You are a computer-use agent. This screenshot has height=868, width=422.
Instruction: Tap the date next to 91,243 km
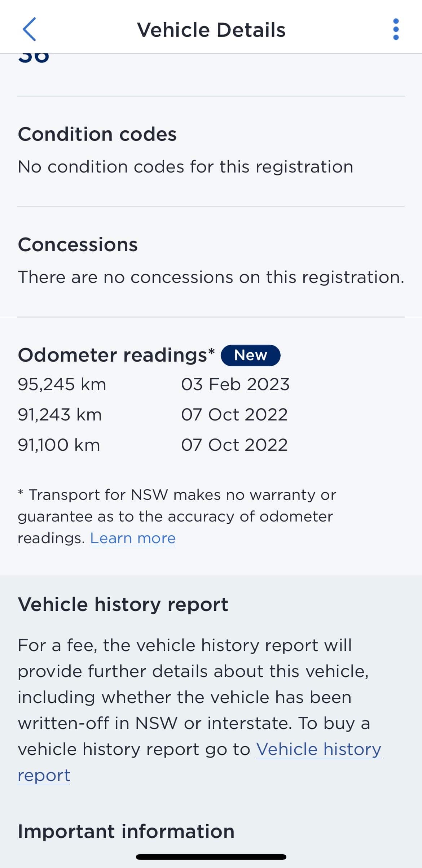click(234, 415)
